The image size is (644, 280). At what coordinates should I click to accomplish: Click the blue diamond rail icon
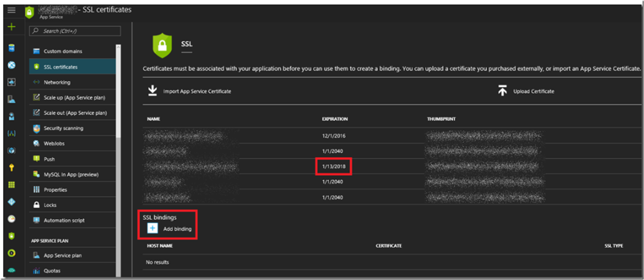(x=11, y=202)
